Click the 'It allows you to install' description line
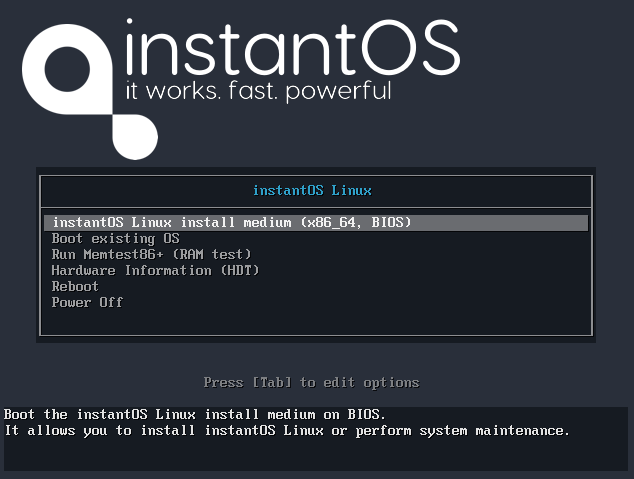Screen dimensions: 634x479 click(286, 430)
